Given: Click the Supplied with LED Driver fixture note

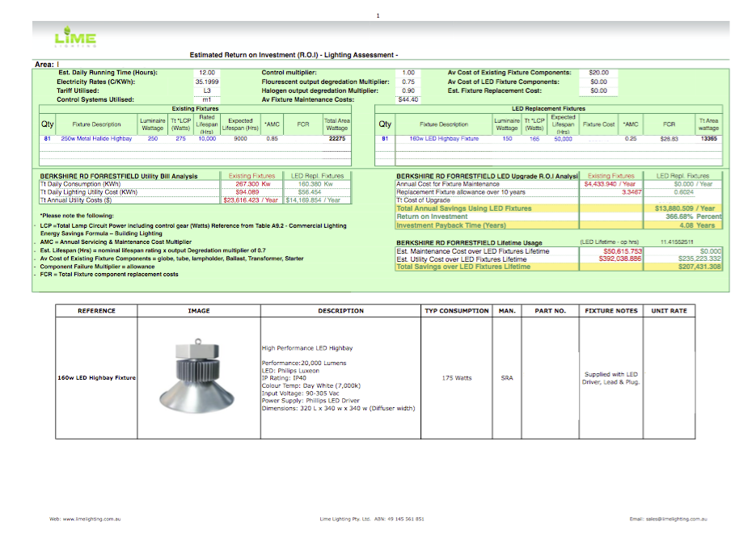Looking at the screenshot, I should coord(611,378).
